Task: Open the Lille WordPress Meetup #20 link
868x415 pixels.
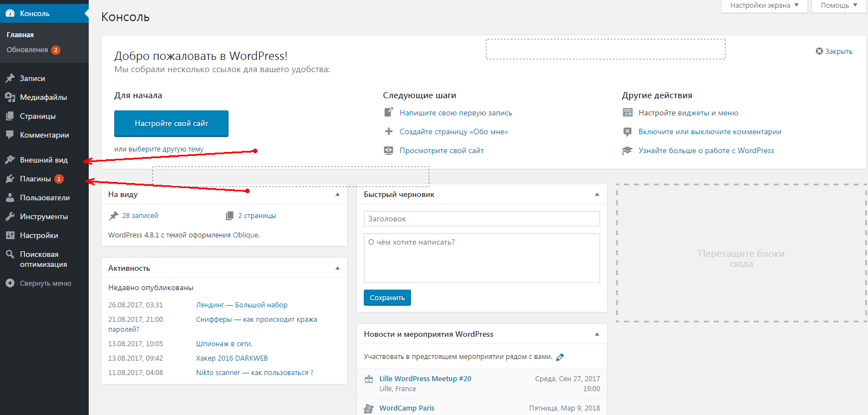Action: point(425,378)
